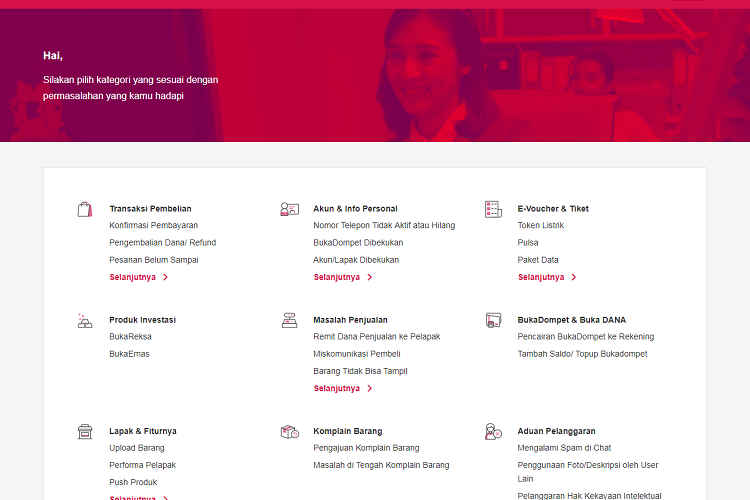Select Konfirmasi Pembayaran topic
750x500 pixels.
click(154, 225)
